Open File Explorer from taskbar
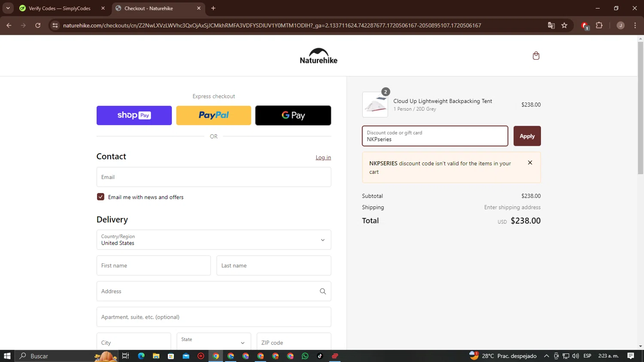Screen dimensions: 644x362 tap(156, 356)
